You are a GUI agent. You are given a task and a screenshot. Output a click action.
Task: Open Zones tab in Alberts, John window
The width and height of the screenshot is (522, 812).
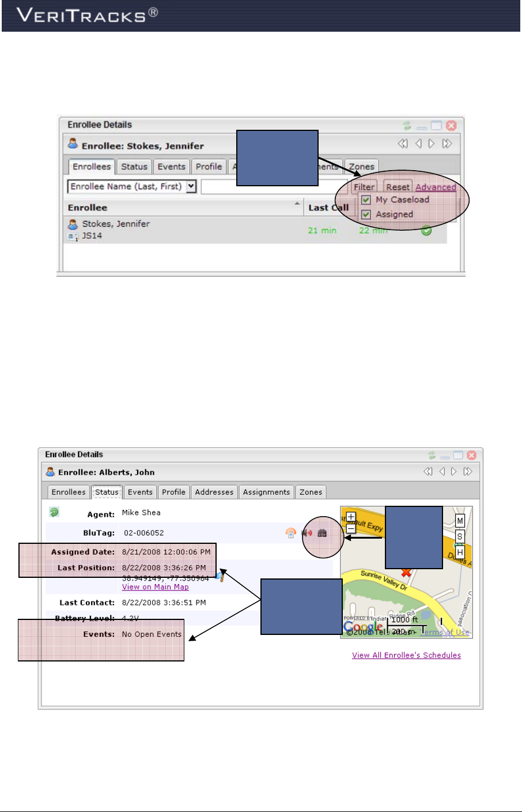311,492
